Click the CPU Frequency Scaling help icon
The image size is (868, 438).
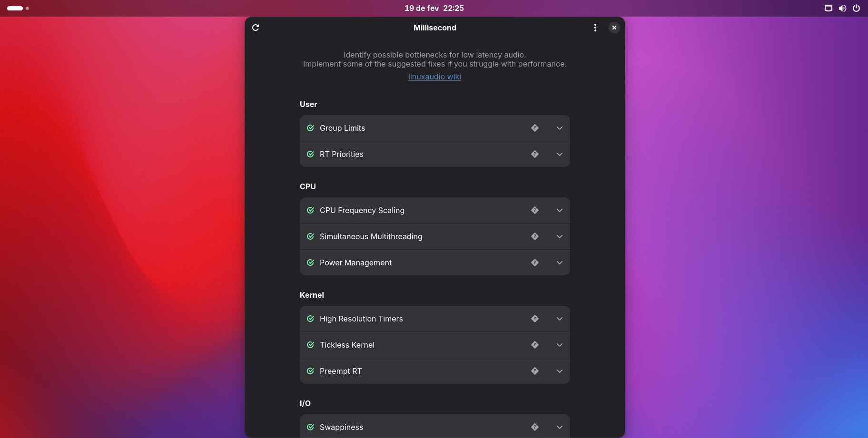coord(535,210)
